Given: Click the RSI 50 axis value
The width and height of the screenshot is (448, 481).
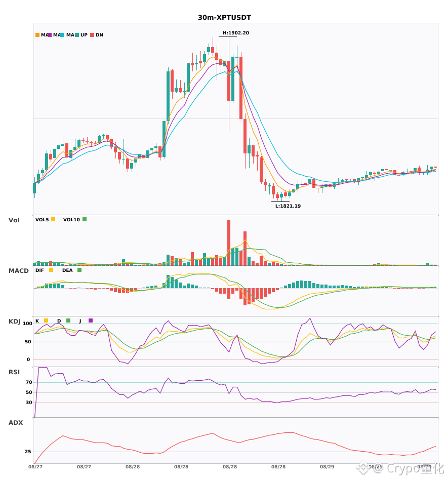Looking at the screenshot, I should click(29, 392).
